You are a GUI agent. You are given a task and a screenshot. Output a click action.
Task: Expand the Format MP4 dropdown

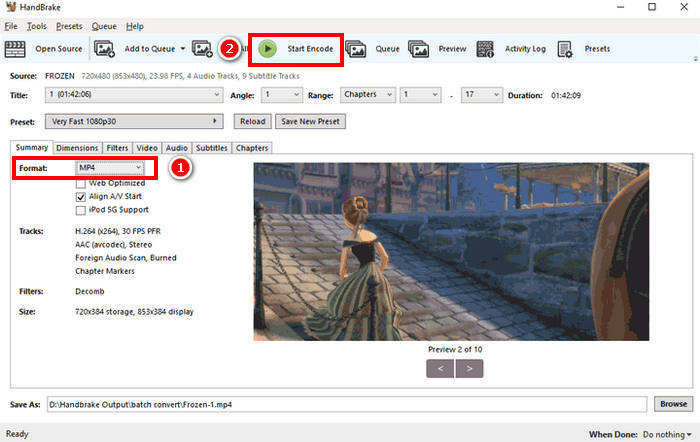pos(111,169)
